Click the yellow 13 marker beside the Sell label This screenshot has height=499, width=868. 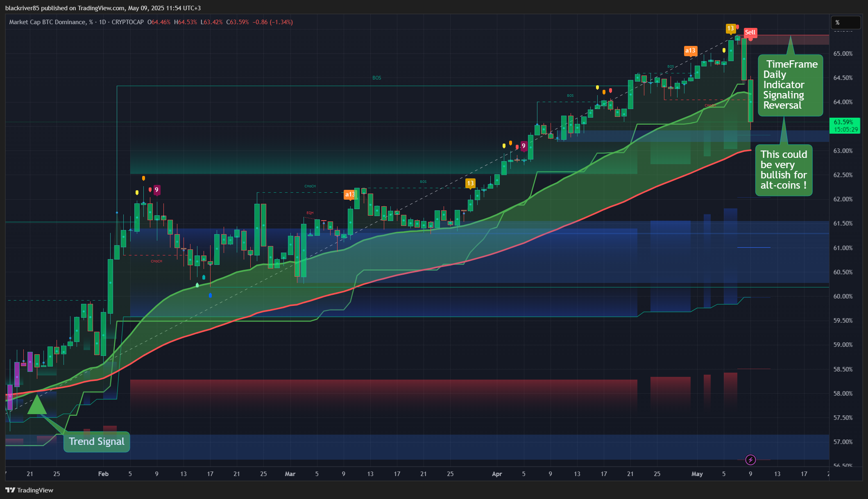tap(730, 28)
